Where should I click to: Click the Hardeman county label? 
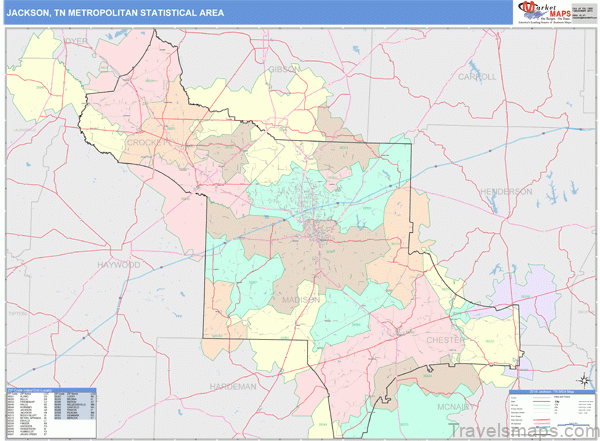(234, 385)
